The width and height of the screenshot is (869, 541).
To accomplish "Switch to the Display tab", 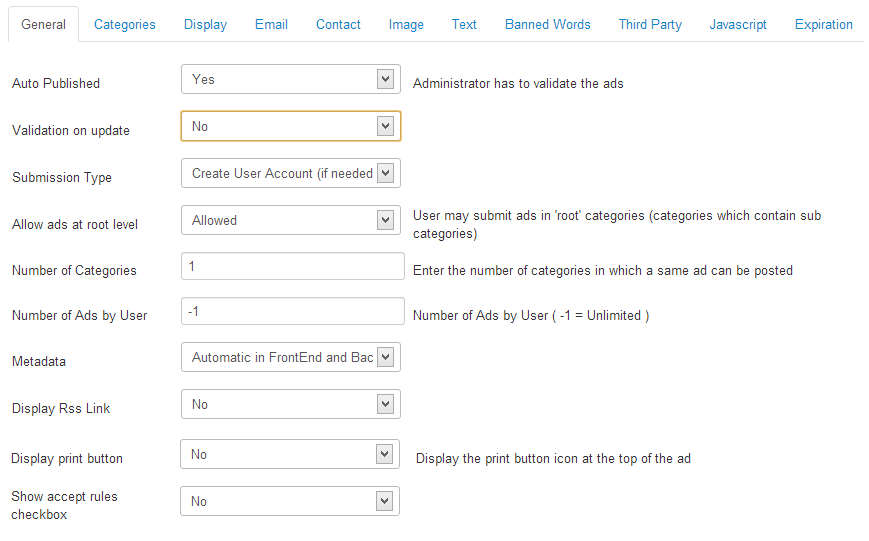I will pos(206,24).
